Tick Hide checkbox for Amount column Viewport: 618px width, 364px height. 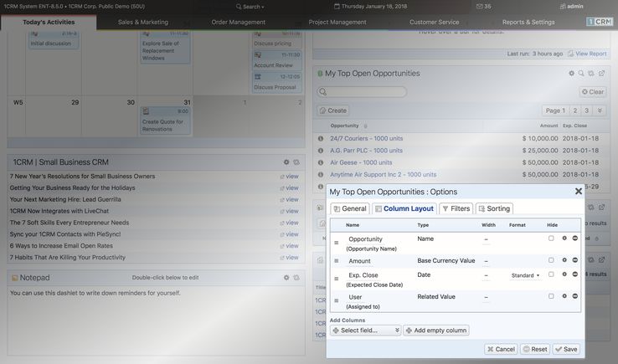(x=551, y=260)
